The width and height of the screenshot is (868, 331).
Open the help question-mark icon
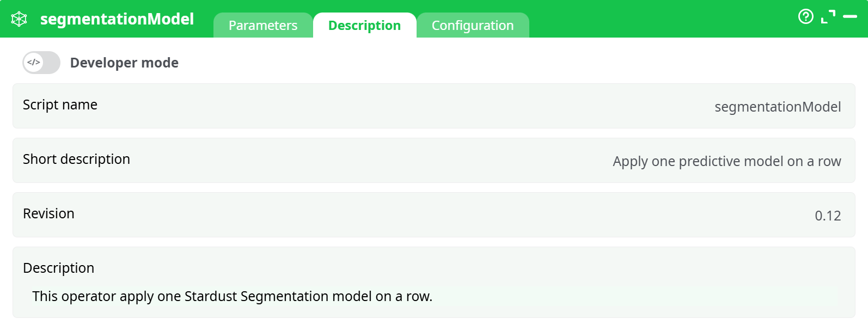coord(805,17)
